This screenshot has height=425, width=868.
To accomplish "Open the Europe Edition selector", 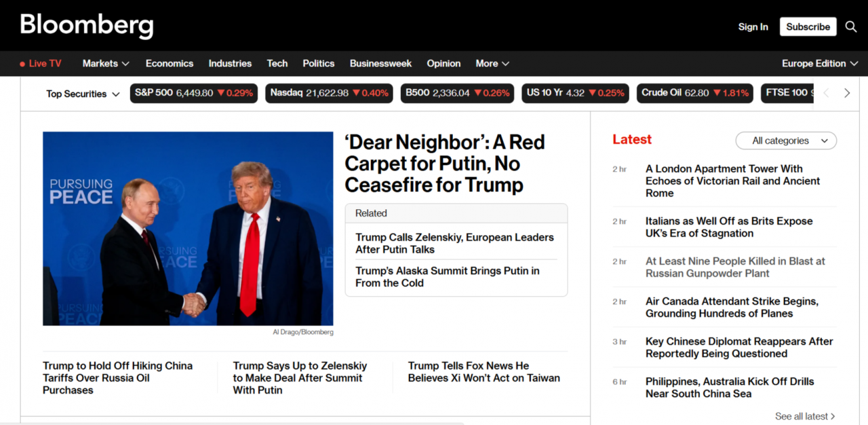I will point(819,63).
